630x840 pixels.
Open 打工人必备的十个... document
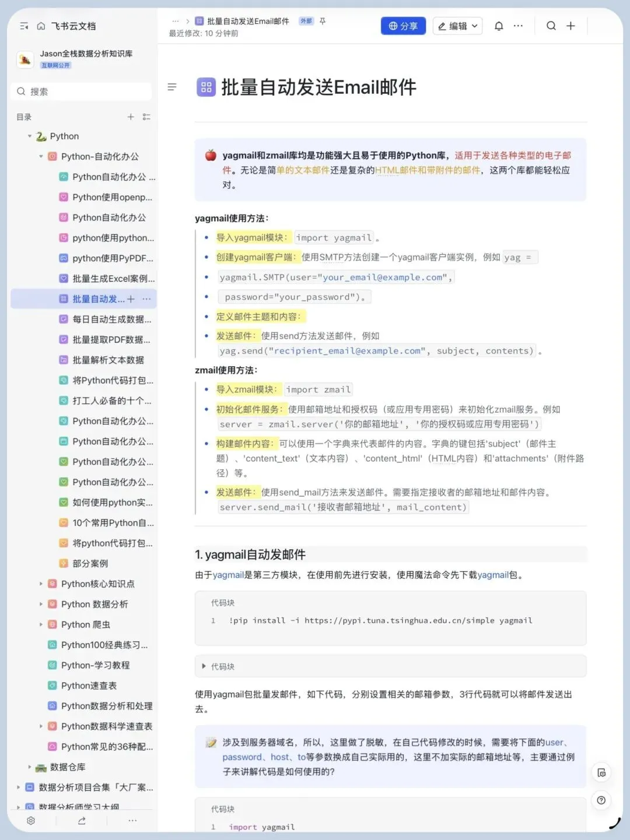(106, 401)
